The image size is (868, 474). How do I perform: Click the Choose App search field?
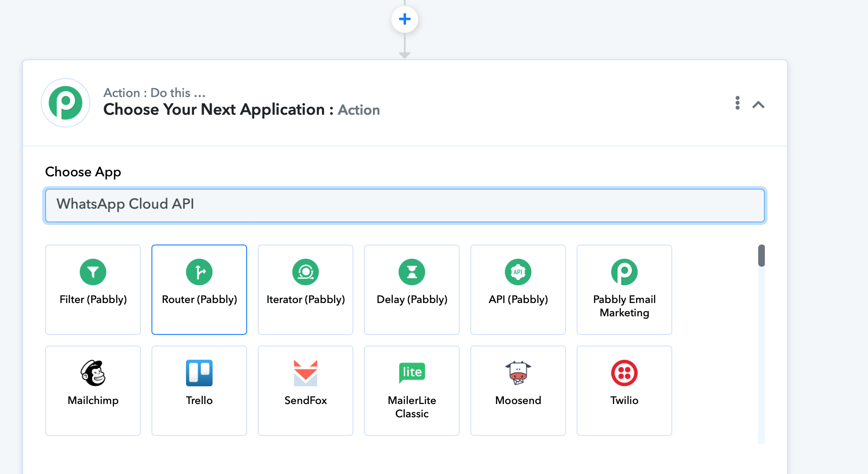tap(405, 206)
